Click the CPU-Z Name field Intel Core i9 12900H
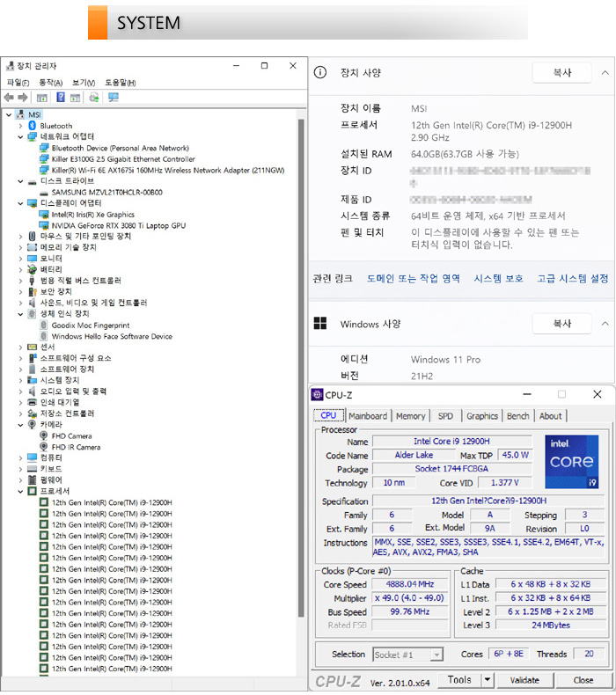Screen dimensions: 616x695 pyautogui.click(x=452, y=442)
